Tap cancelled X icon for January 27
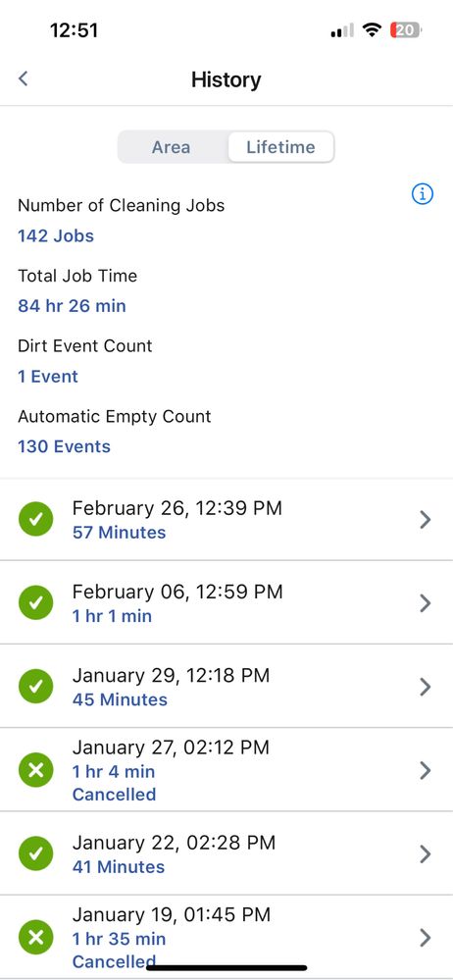 36,770
